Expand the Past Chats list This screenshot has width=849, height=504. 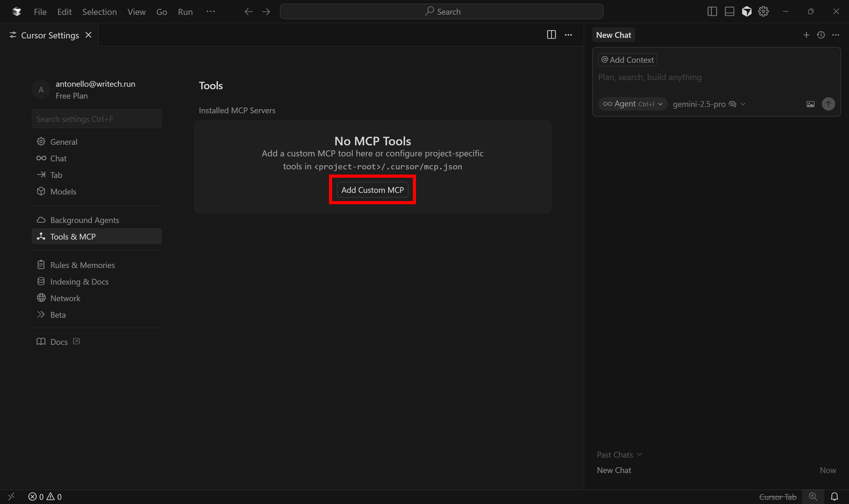[x=619, y=454]
